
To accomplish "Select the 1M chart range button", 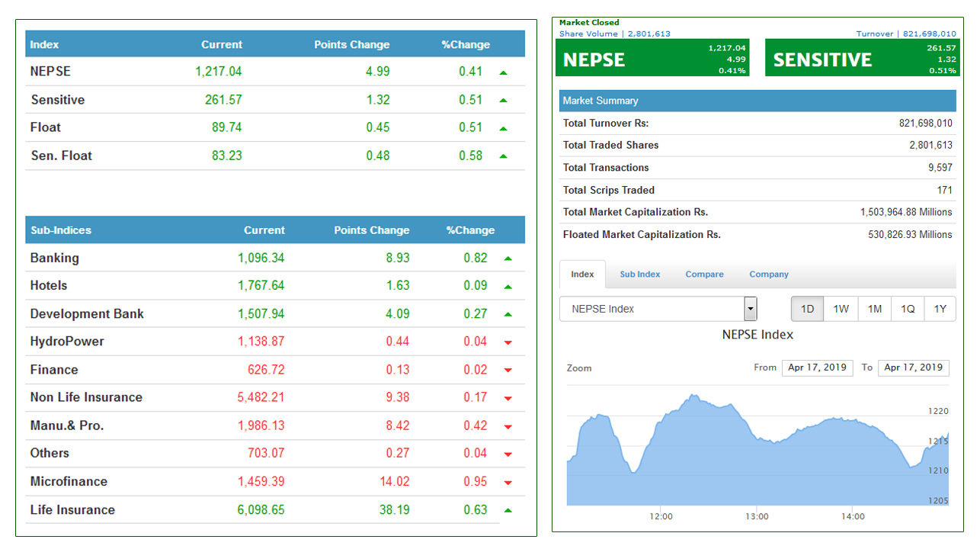I will (x=875, y=309).
